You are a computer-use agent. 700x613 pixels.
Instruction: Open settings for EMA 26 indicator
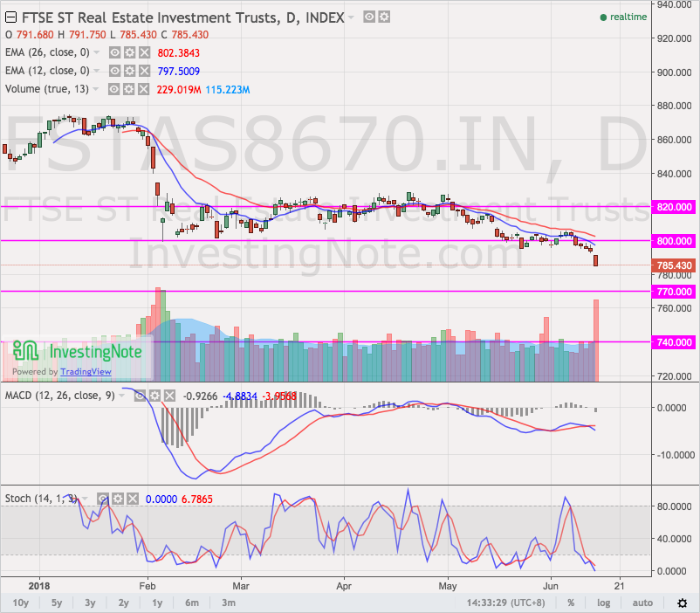(x=129, y=52)
